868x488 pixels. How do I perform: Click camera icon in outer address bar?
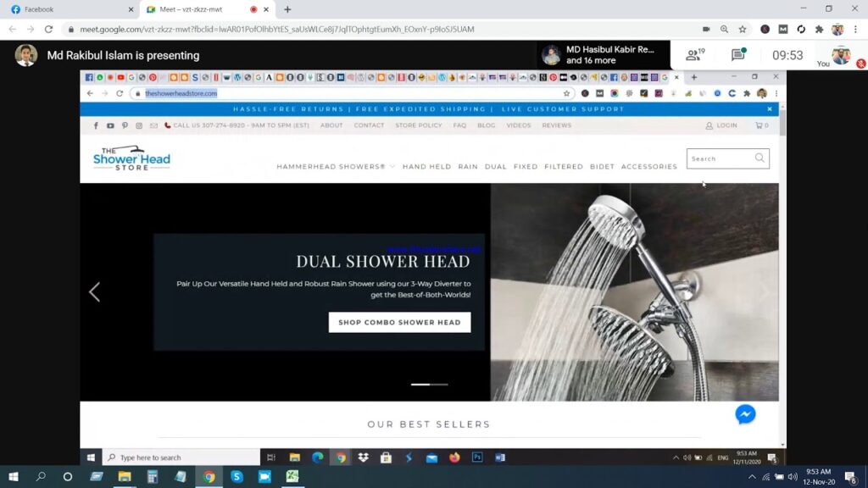706,30
